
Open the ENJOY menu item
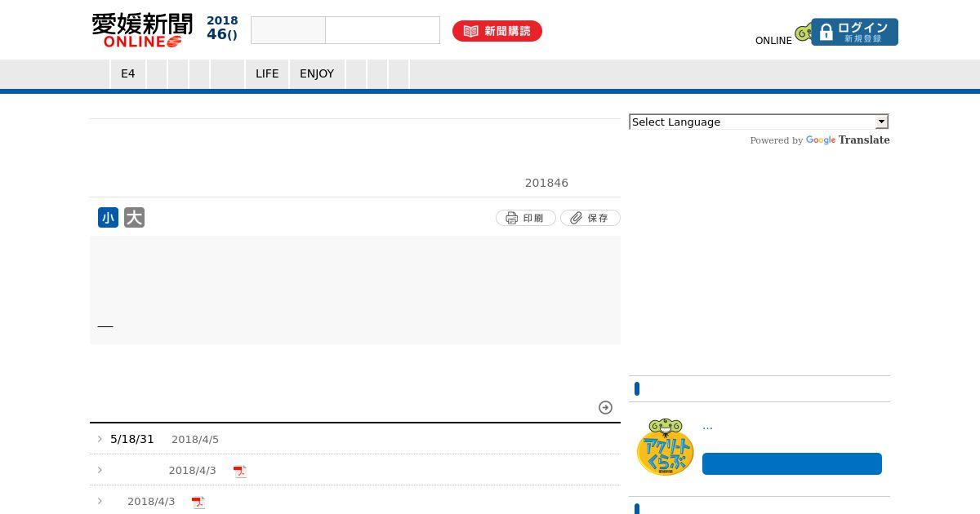click(317, 73)
